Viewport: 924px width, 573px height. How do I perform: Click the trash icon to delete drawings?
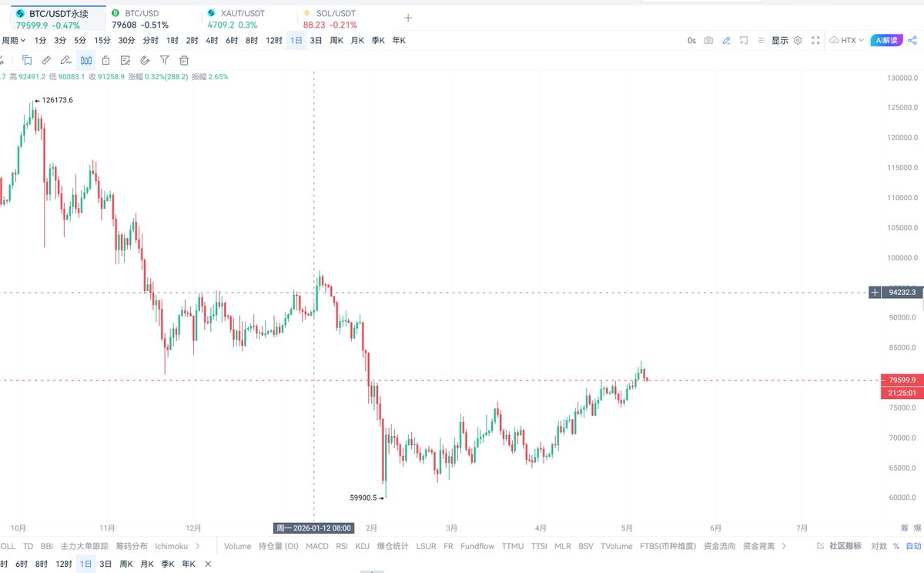point(184,60)
